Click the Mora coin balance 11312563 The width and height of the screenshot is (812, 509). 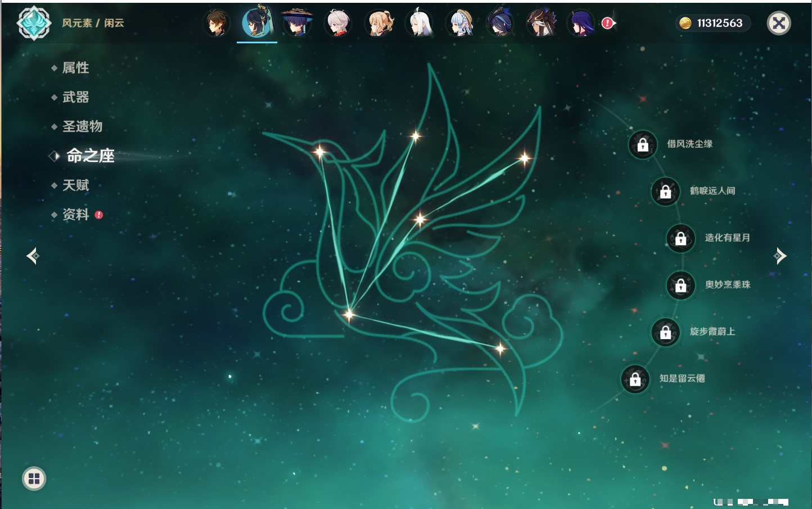(x=712, y=23)
